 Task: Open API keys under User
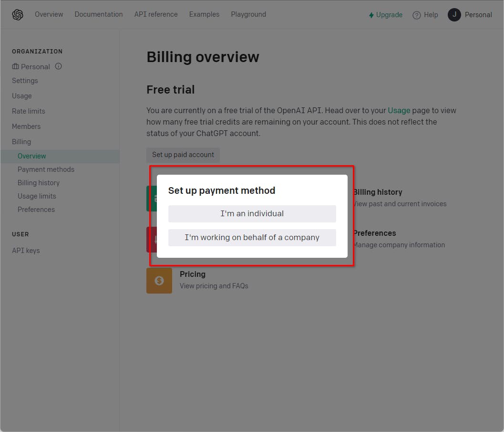[26, 251]
